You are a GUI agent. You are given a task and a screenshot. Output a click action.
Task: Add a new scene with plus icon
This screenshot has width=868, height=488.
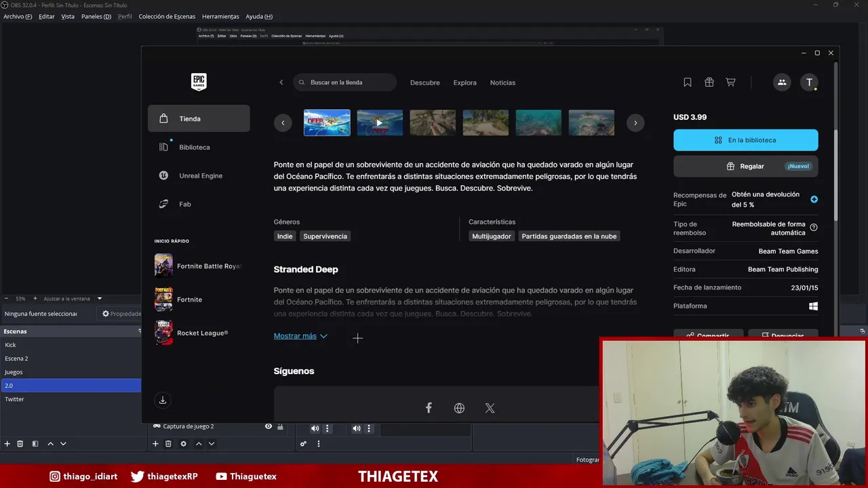click(7, 444)
